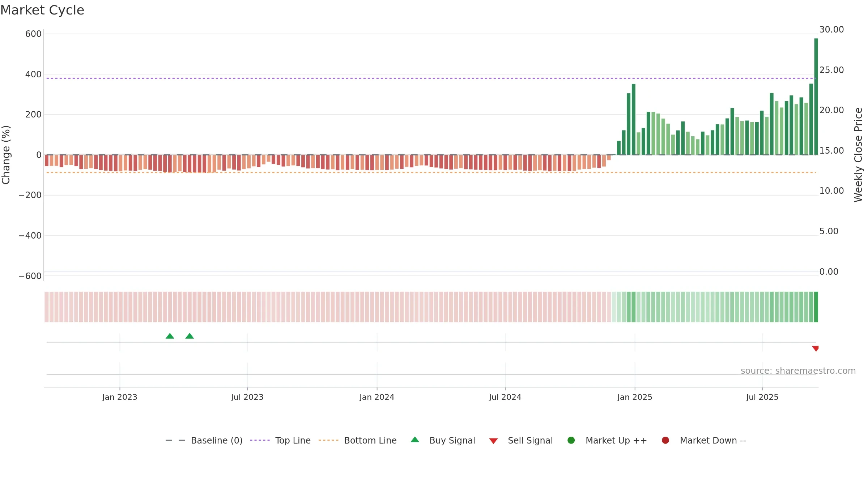Click the red Sell Signal triangle in legend
Viewport: 868px width, 488px height.
tap(493, 441)
